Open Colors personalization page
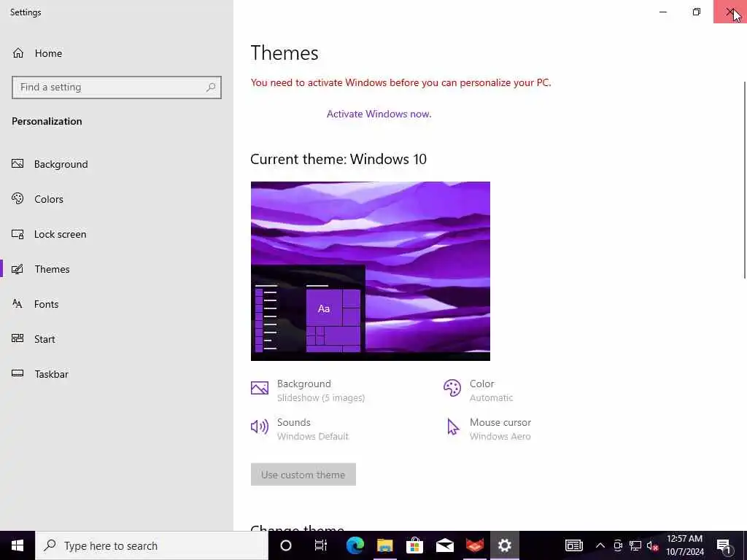 click(x=37, y=199)
